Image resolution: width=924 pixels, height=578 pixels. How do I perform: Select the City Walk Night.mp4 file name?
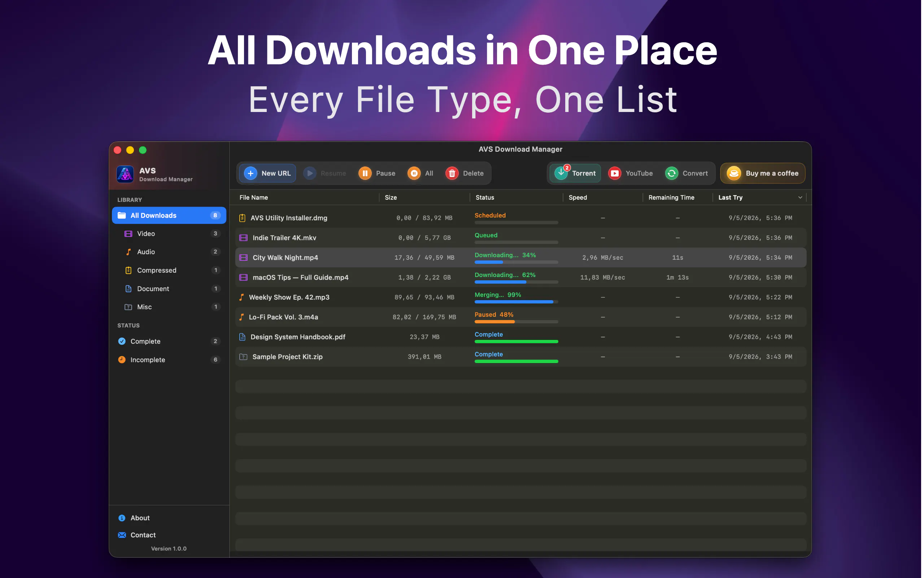[286, 258]
